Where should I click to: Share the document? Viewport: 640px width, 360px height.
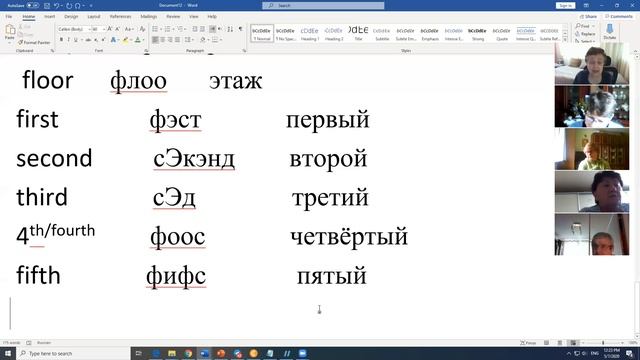tap(589, 17)
